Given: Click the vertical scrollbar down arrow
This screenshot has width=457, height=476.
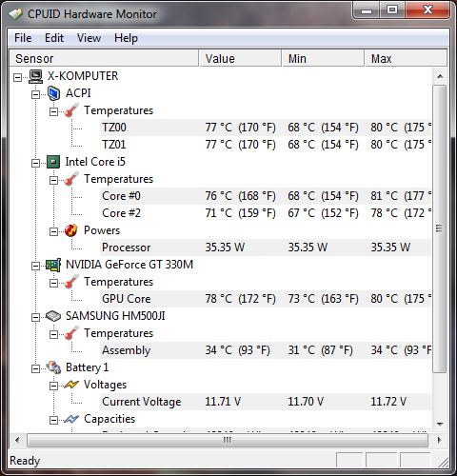Looking at the screenshot, I should [x=440, y=424].
